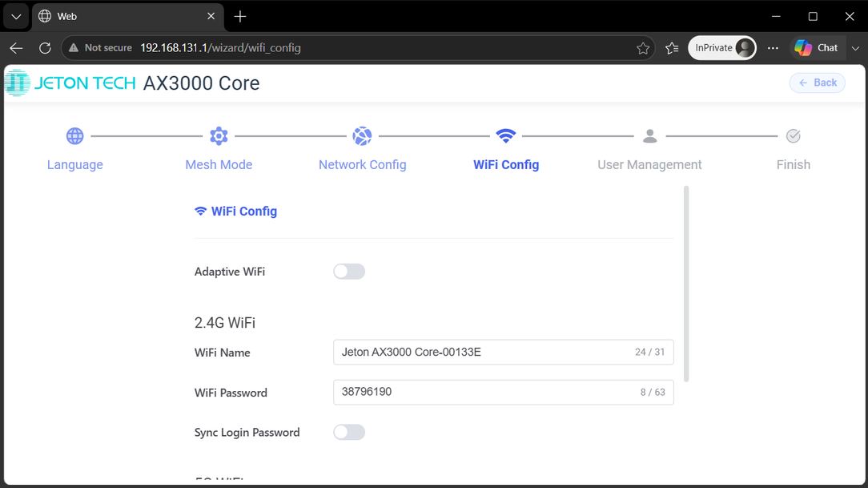Click the Finish checkmark step icon
The width and height of the screenshot is (868, 488).
click(x=794, y=135)
